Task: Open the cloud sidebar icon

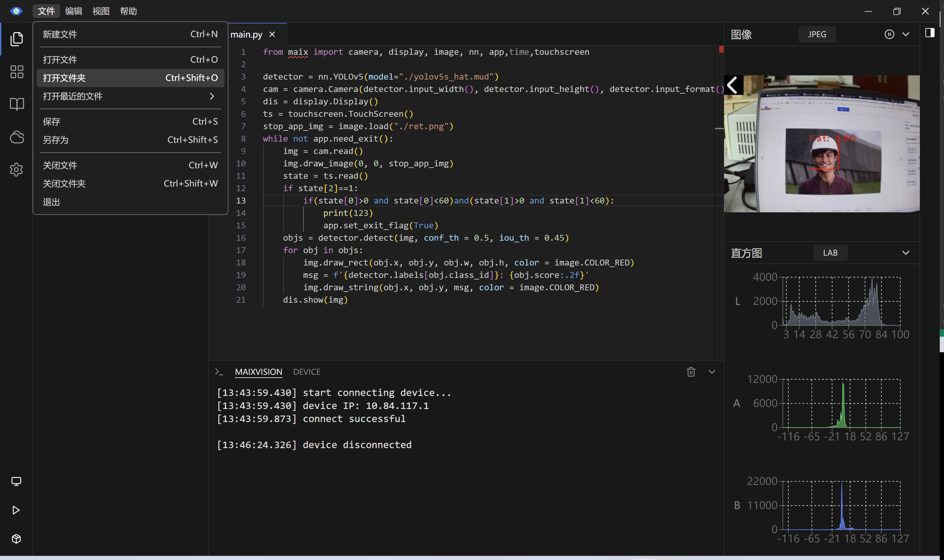Action: click(x=17, y=137)
